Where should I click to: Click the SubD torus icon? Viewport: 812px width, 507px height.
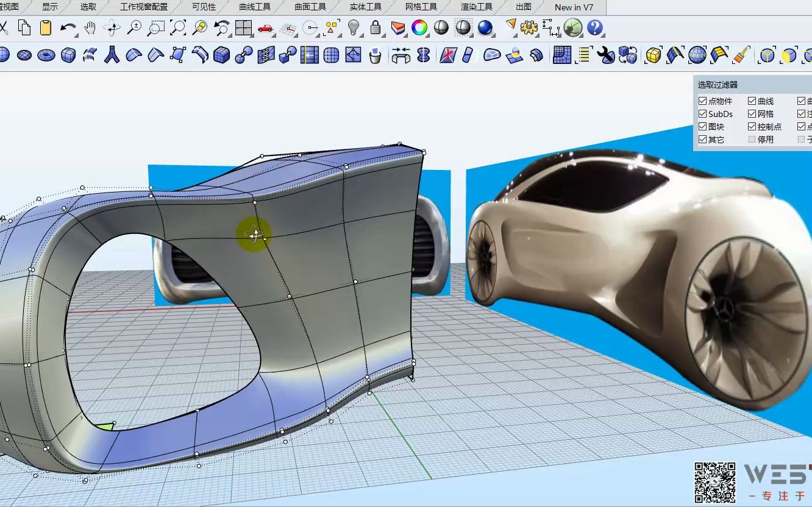[x=46, y=55]
